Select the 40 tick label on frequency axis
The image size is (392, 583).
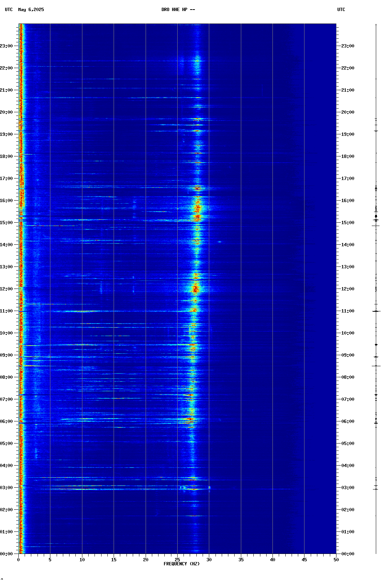pos(272,560)
